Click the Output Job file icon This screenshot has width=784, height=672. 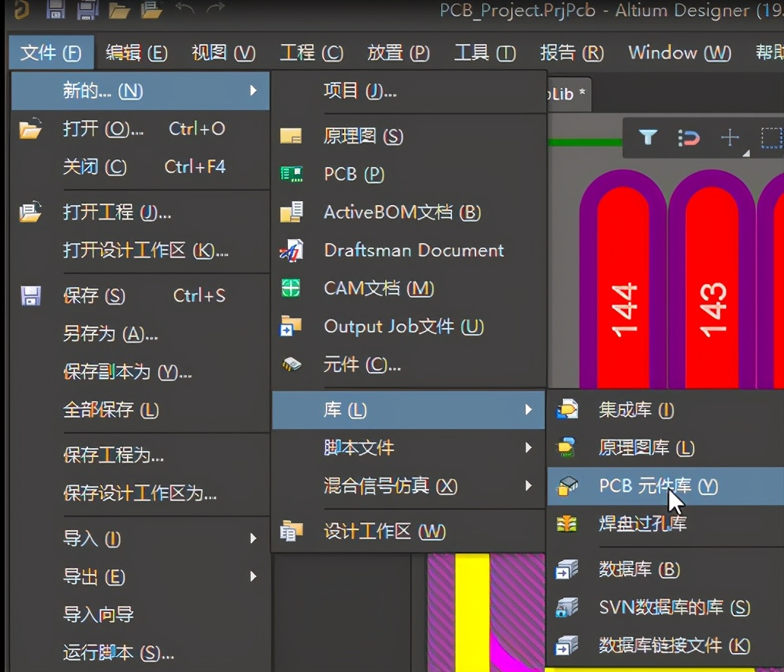tap(290, 327)
